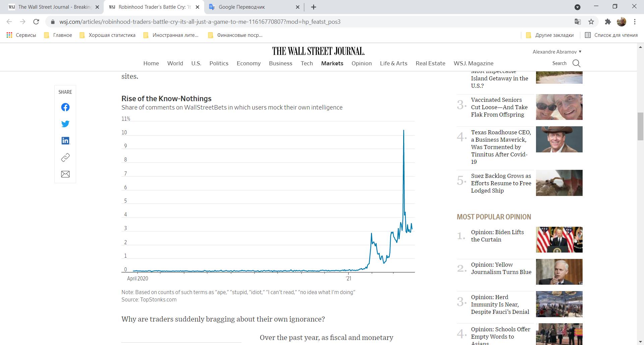Email article envelope icon
This screenshot has width=644, height=345.
[65, 174]
